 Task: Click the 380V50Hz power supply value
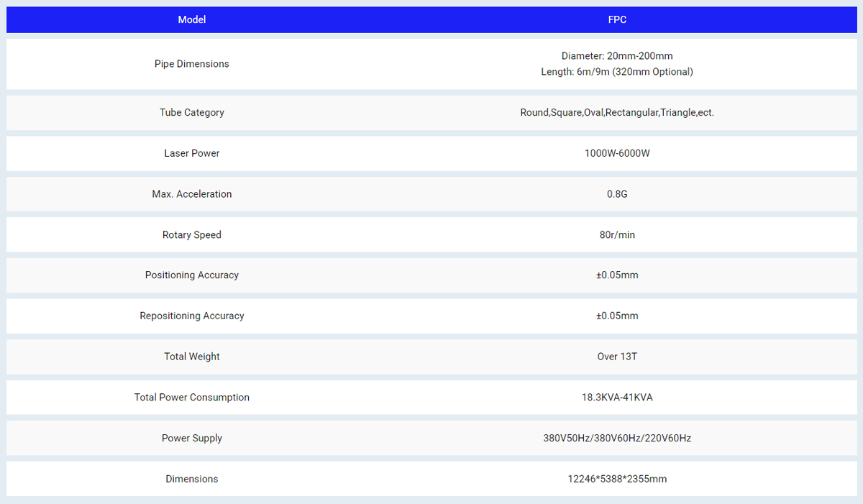click(x=617, y=439)
